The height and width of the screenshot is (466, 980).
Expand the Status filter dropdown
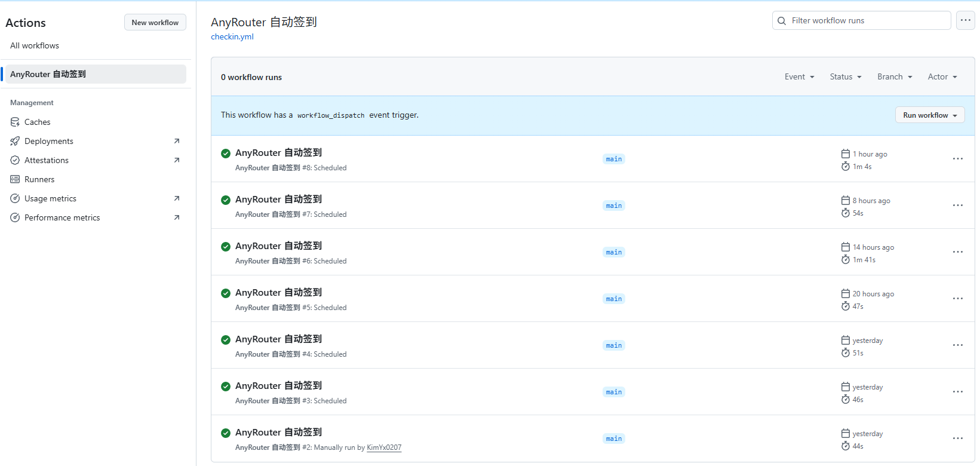846,77
